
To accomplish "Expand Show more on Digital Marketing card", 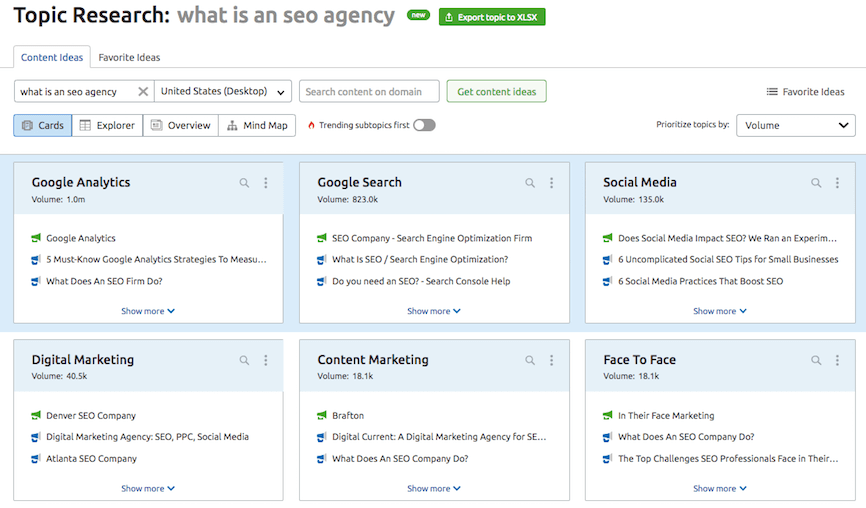I will coord(148,488).
